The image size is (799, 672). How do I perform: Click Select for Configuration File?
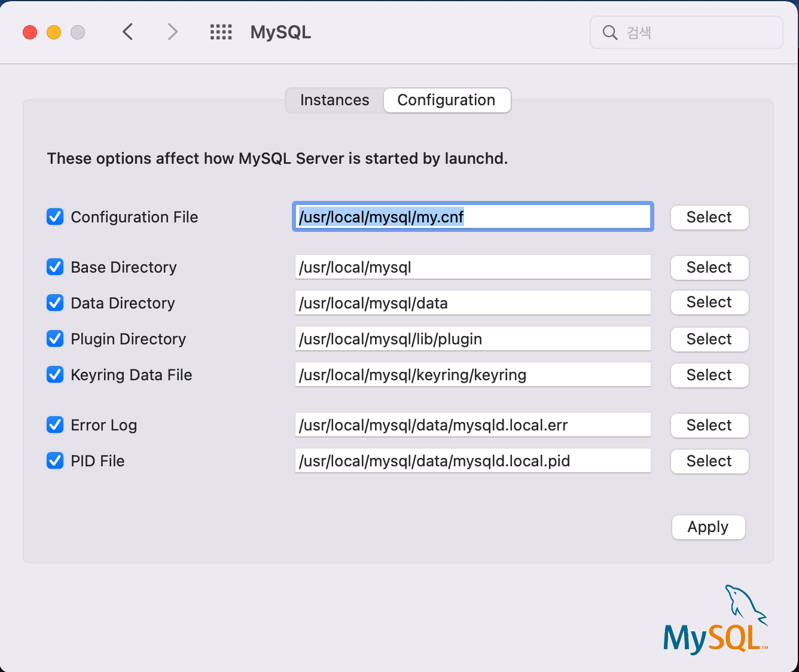[x=709, y=217]
